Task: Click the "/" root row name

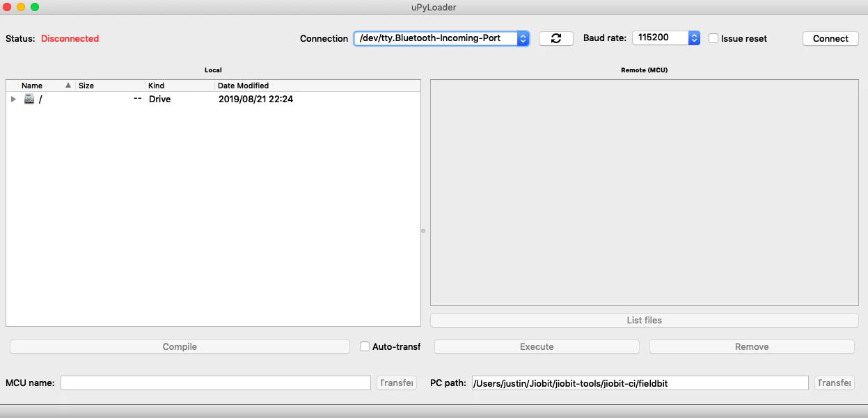Action: (40, 99)
